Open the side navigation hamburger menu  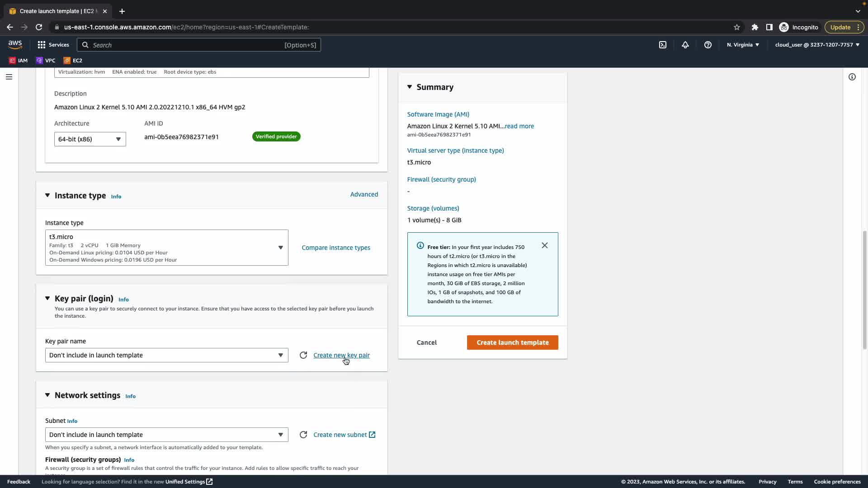pyautogui.click(x=9, y=77)
